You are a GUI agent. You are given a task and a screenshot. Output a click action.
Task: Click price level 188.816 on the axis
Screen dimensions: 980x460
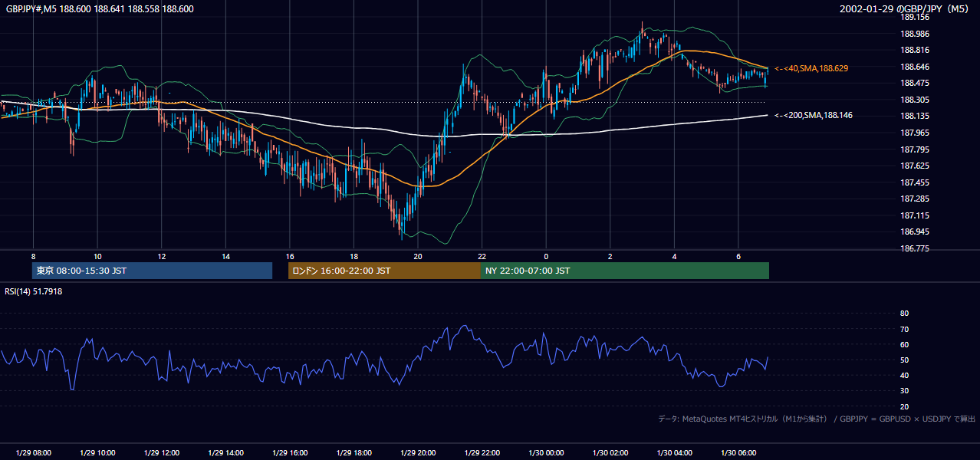[915, 50]
